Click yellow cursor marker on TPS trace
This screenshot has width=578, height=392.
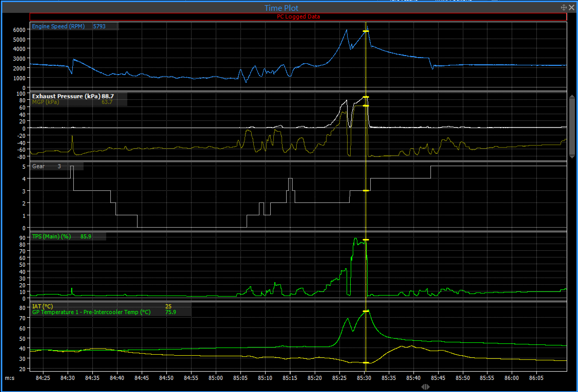(x=366, y=240)
